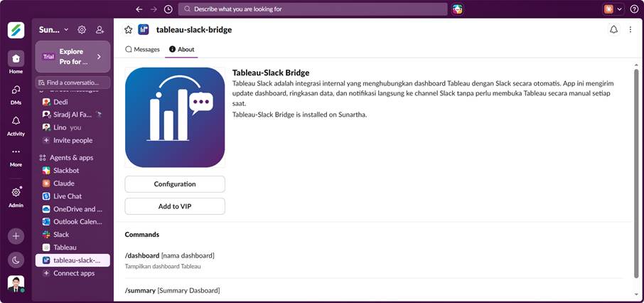Open the Claude app

(73, 184)
